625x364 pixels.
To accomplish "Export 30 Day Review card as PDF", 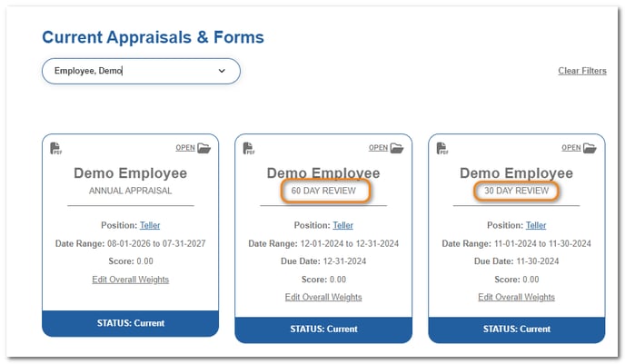I will click(442, 149).
